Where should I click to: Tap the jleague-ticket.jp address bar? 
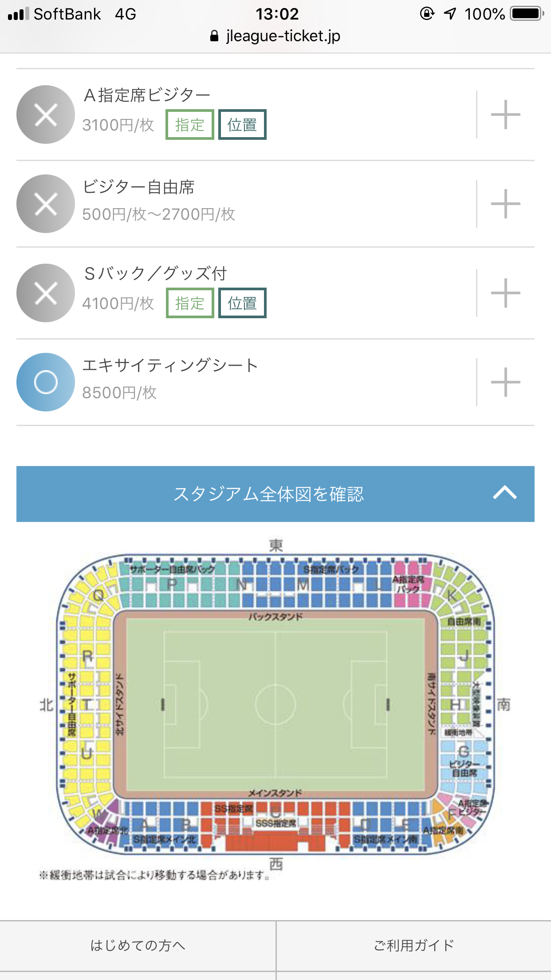click(275, 36)
